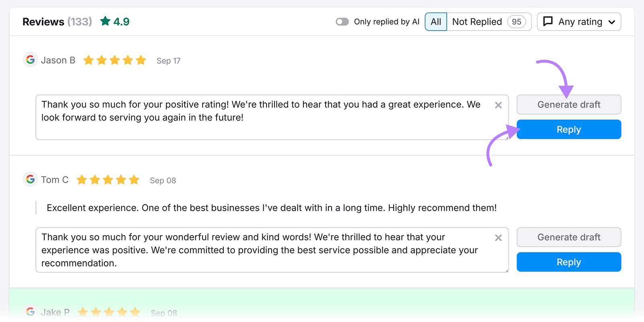Dismiss the draft reply for Tom C

(498, 238)
